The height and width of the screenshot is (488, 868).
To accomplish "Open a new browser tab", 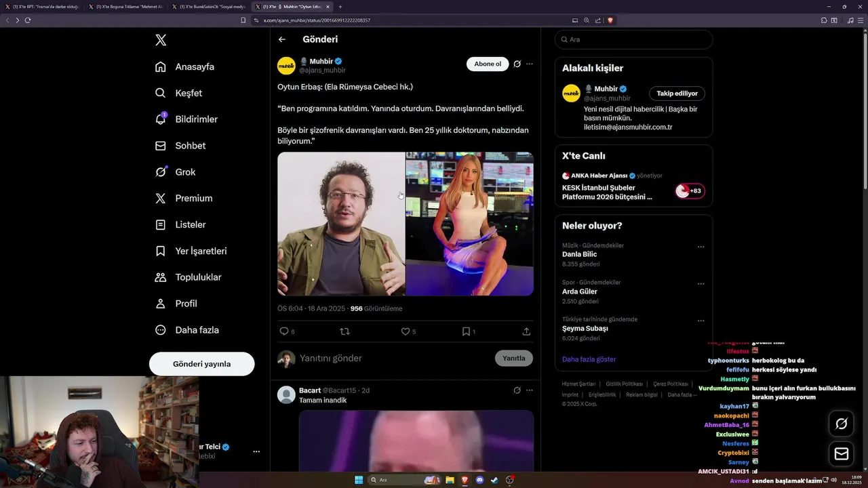I will tap(340, 7).
